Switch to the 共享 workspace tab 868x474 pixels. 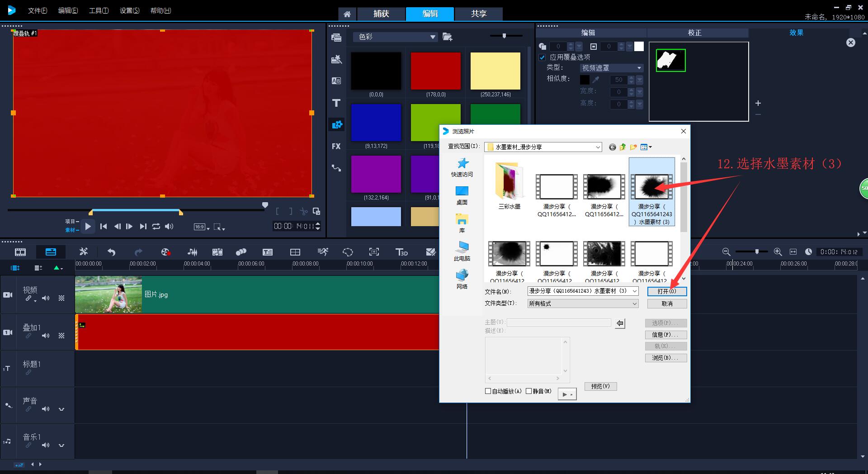coord(479,14)
